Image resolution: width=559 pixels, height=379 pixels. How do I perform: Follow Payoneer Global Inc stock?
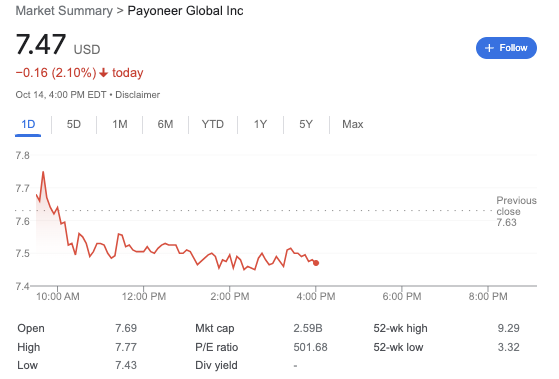[506, 48]
